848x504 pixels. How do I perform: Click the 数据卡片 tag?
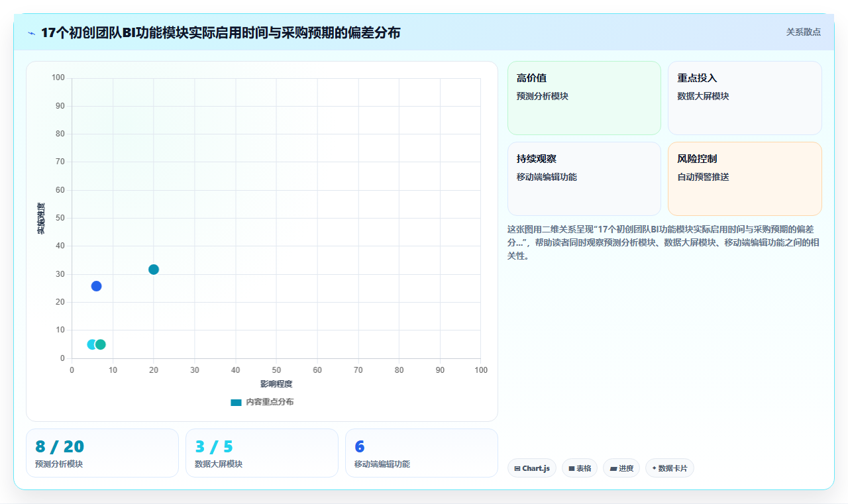pos(670,468)
